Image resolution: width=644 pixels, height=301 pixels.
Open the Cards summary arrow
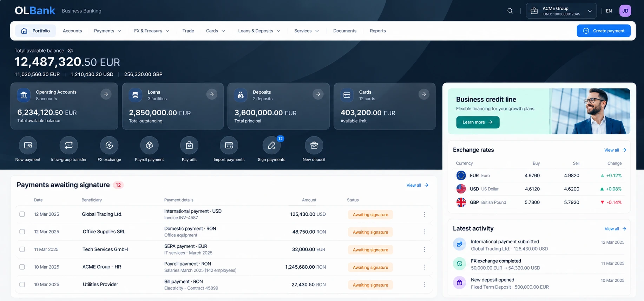[x=424, y=94]
